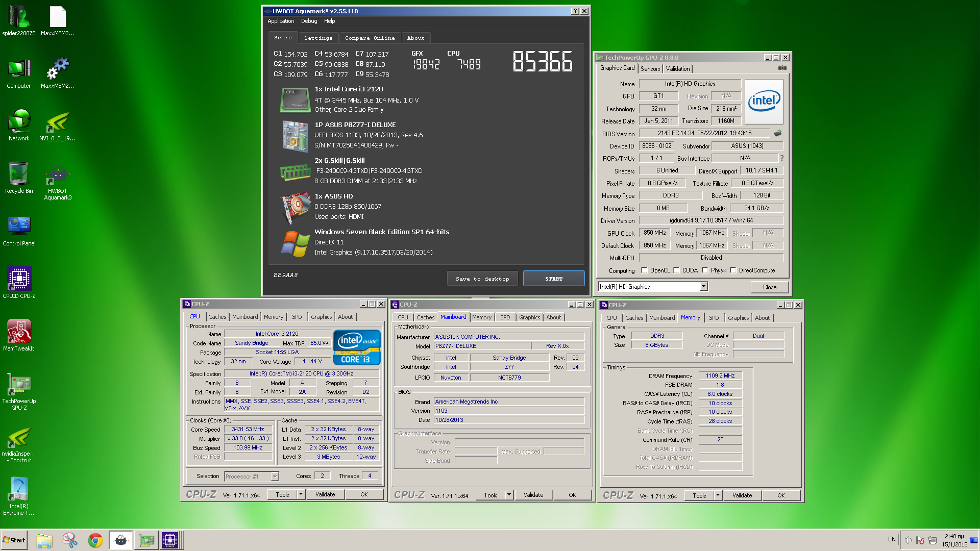
Task: Click the EN language indicator
Action: point(892,539)
